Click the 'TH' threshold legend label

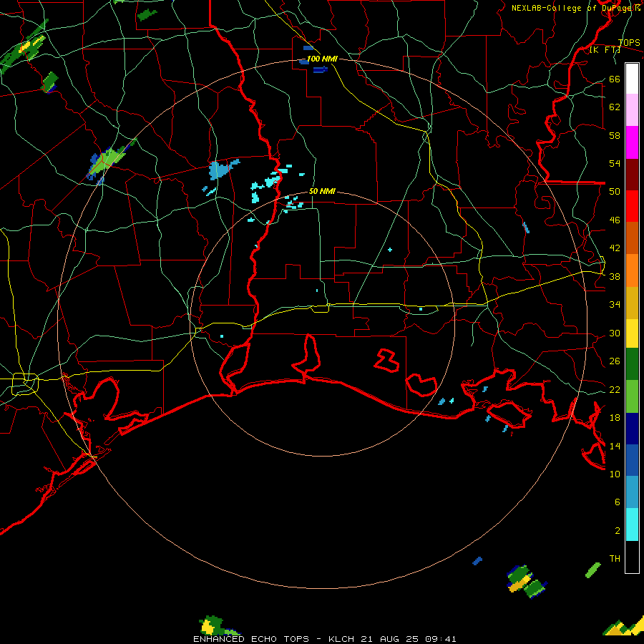[615, 559]
